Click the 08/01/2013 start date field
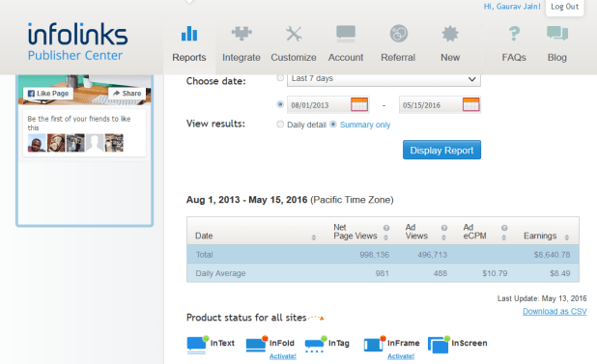 click(318, 105)
